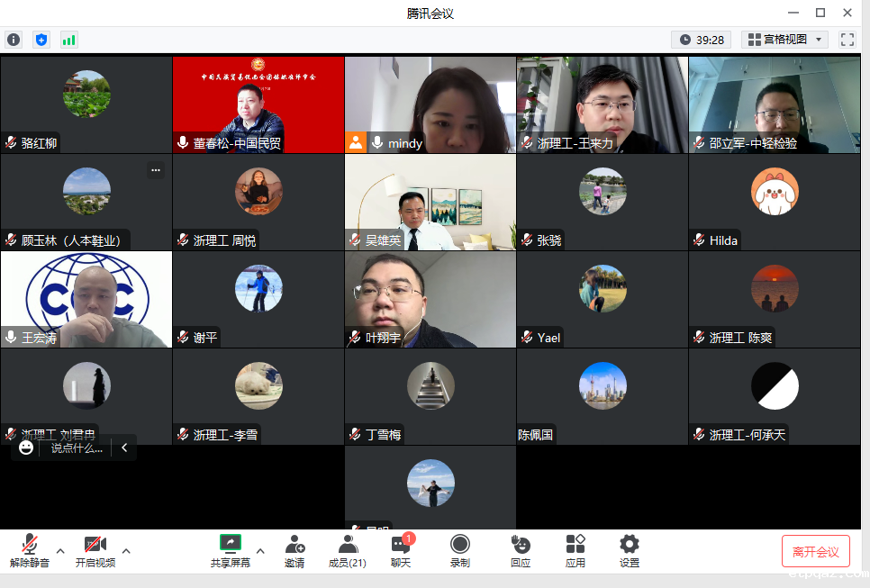Screen dimensions: 870x588
Task: Expand audio options arrow beside microphone
Action: tap(60, 550)
